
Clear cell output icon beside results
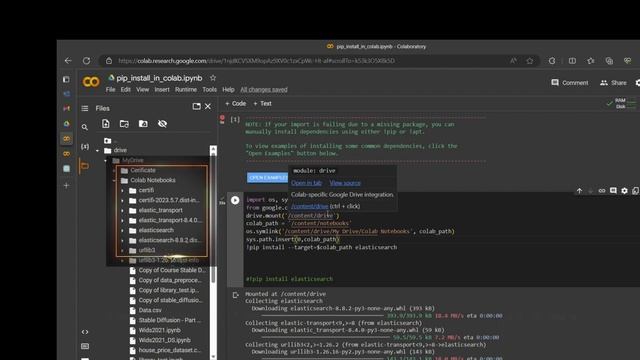pyautogui.click(x=236, y=295)
